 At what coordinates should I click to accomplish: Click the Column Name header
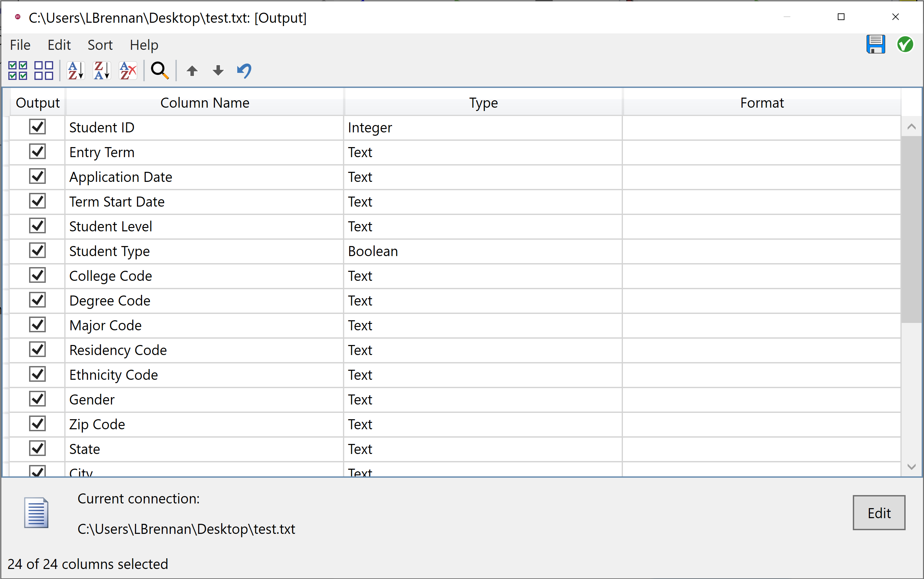[205, 103]
